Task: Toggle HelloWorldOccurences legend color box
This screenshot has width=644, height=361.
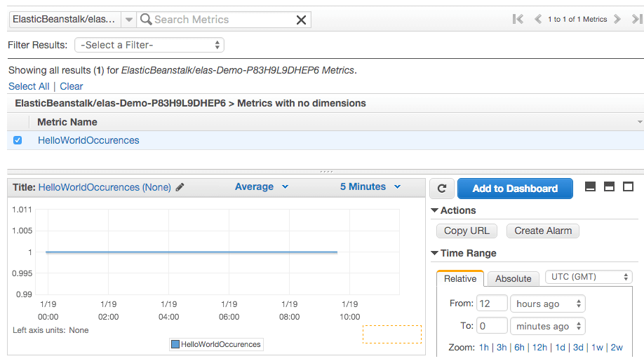Action: tap(175, 344)
